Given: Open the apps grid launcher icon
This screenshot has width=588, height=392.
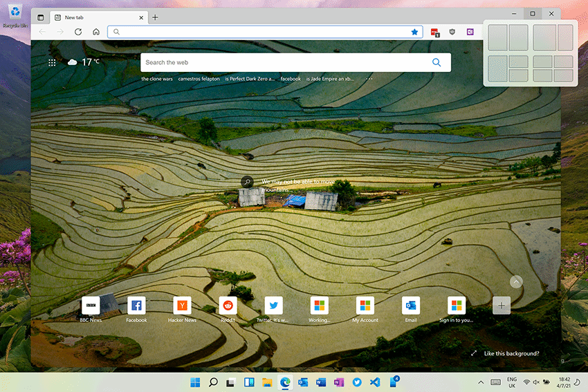Looking at the screenshot, I should (52, 63).
